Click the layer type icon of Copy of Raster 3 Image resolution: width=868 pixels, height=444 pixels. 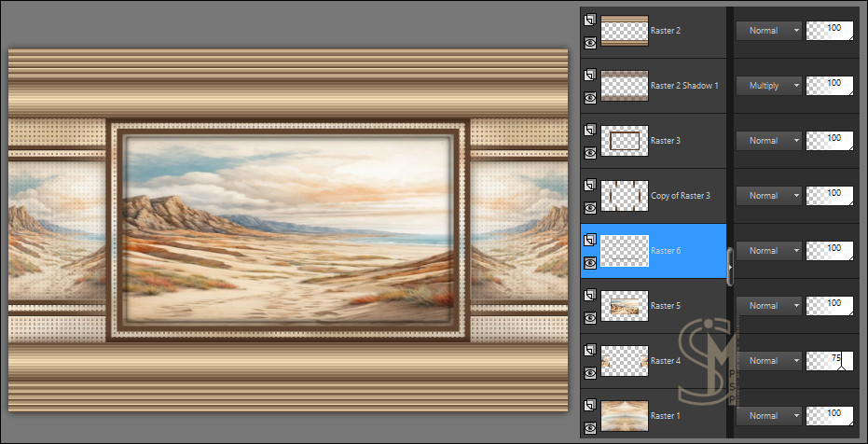(x=588, y=185)
